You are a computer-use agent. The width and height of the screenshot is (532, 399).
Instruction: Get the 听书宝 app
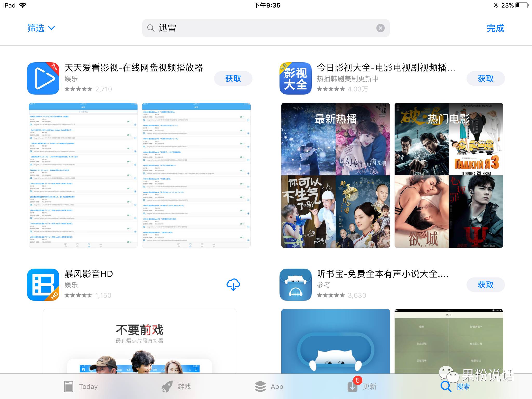point(486,285)
